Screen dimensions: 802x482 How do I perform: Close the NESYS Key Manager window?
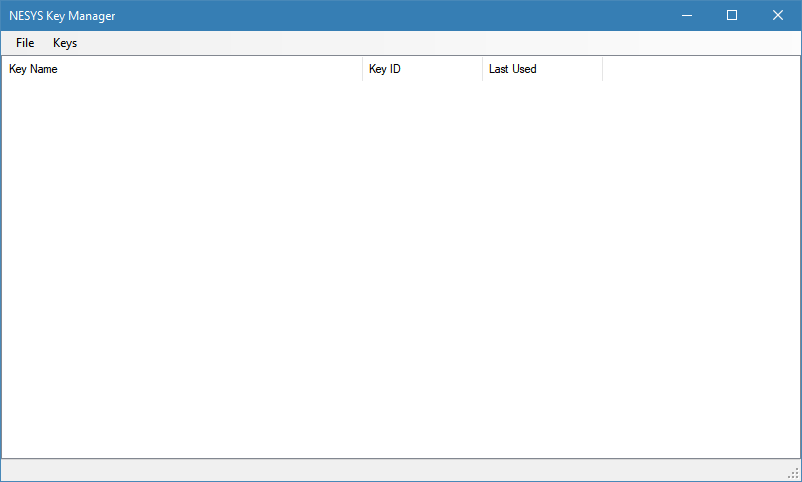778,15
